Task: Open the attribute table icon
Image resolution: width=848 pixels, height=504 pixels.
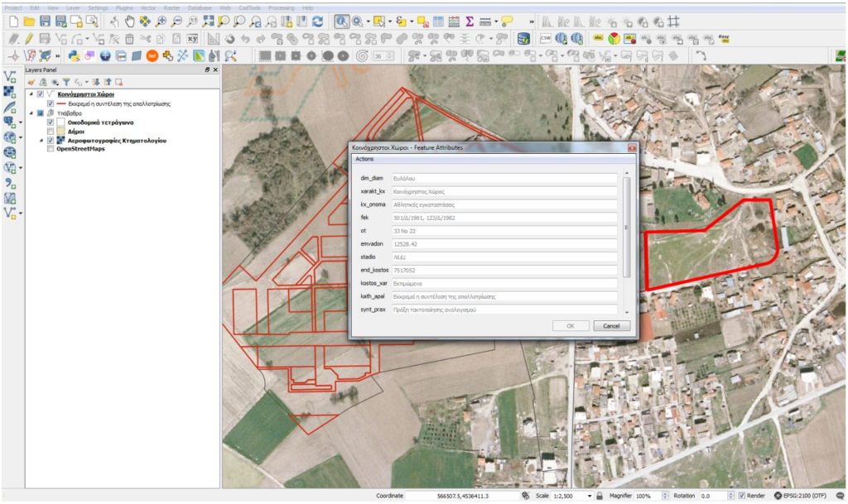Action: coord(438,22)
